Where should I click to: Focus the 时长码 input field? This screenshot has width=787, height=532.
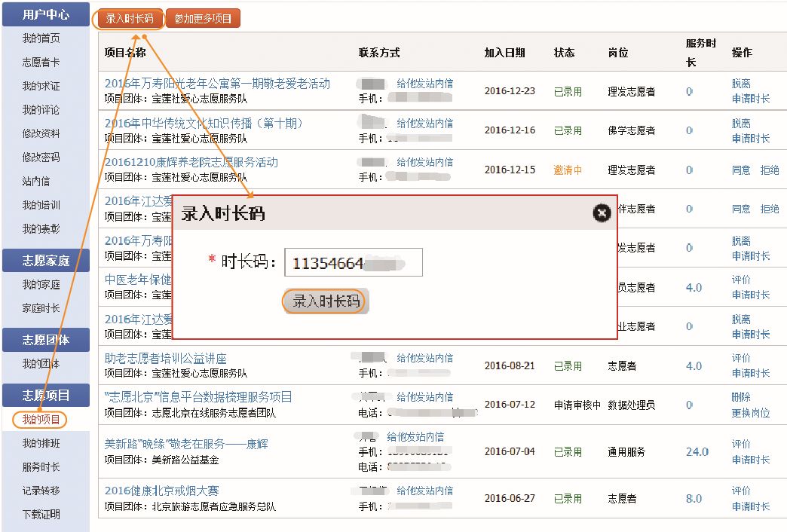click(354, 262)
